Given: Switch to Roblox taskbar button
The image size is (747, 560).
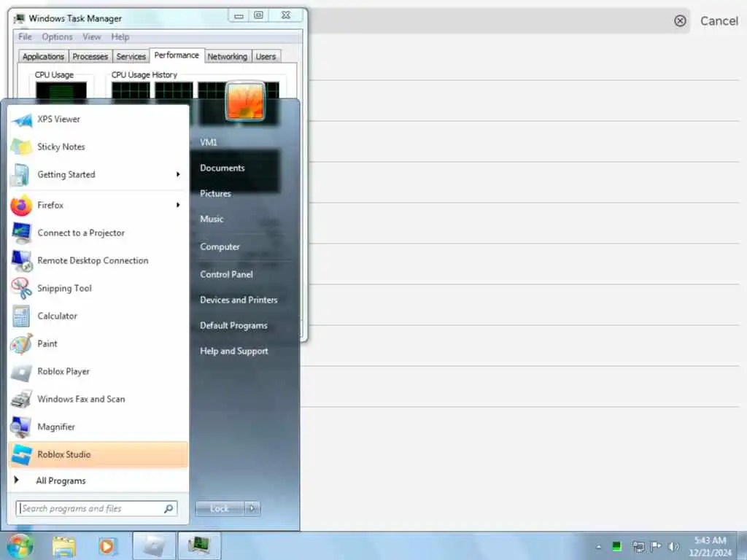Looking at the screenshot, I should [154, 546].
